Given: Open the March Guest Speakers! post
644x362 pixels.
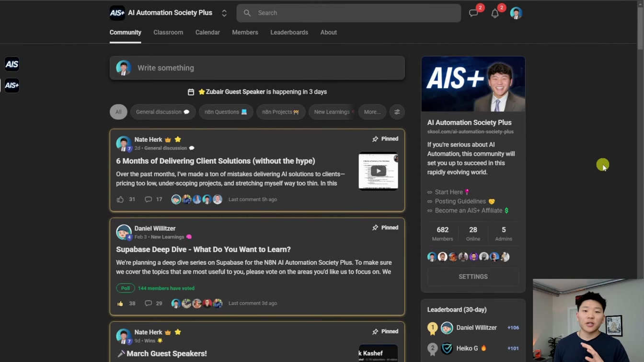Looking at the screenshot, I should [x=161, y=353].
